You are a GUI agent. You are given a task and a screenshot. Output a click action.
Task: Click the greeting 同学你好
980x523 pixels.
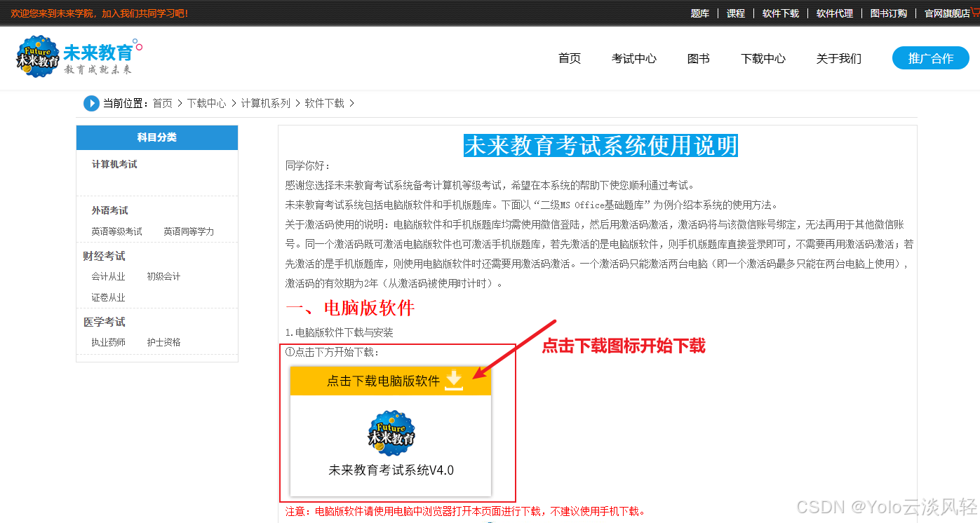[307, 166]
